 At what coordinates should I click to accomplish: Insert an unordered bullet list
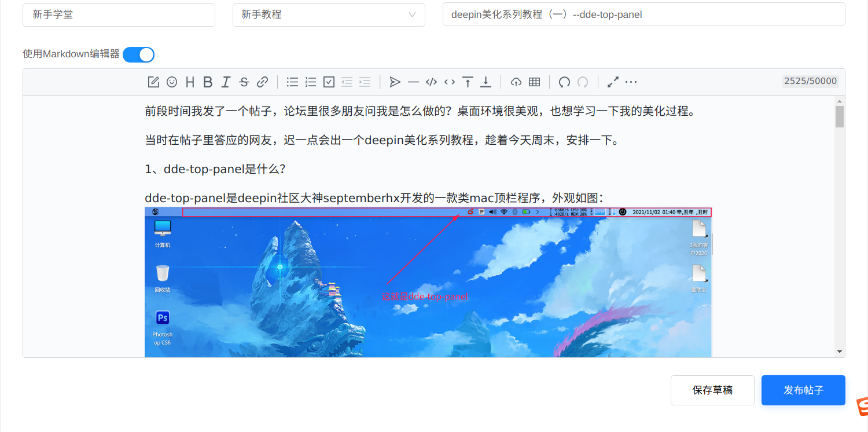293,82
